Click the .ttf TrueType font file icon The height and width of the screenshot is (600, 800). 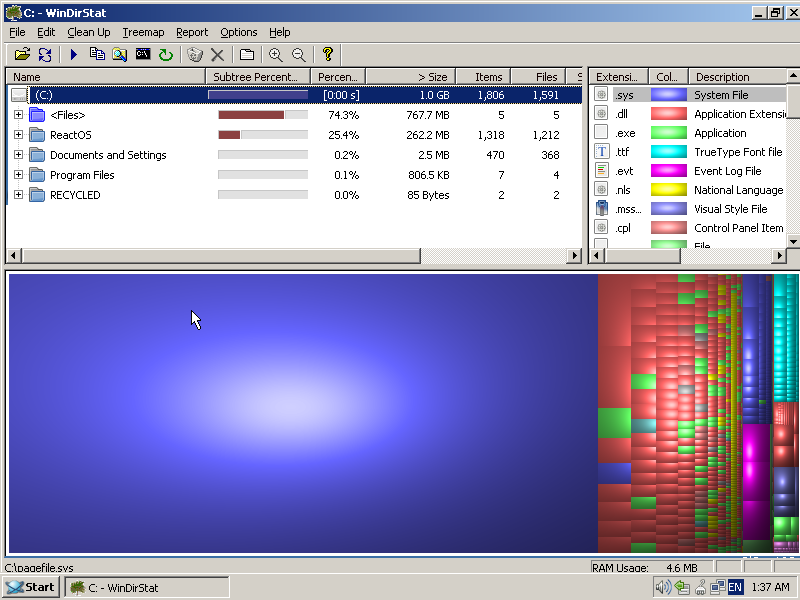(602, 152)
